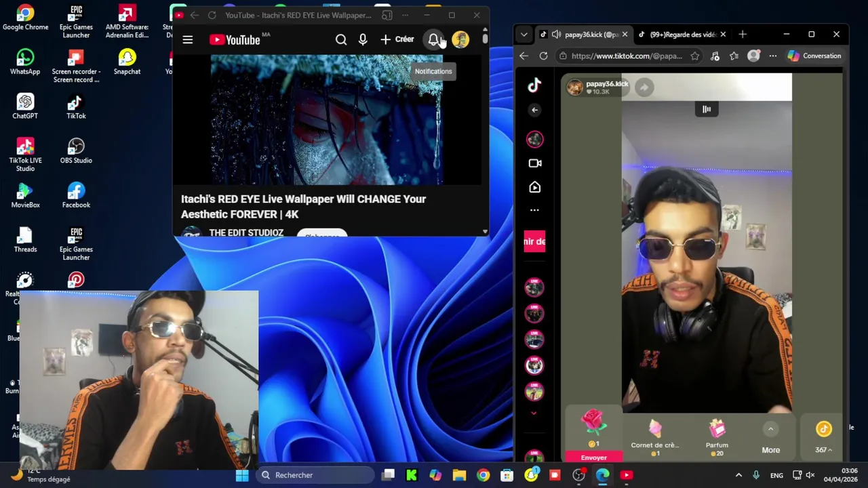Click the Rechercher taskbar search box
Viewport: 868px width, 488px height.
point(315,475)
